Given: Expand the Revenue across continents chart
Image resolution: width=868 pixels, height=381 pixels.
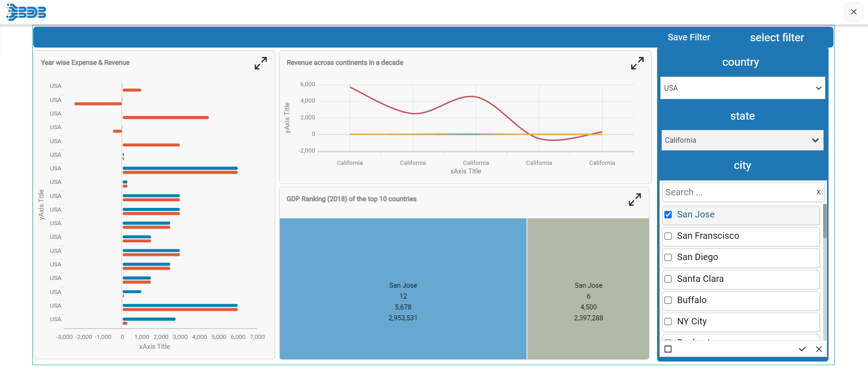Looking at the screenshot, I should (637, 63).
